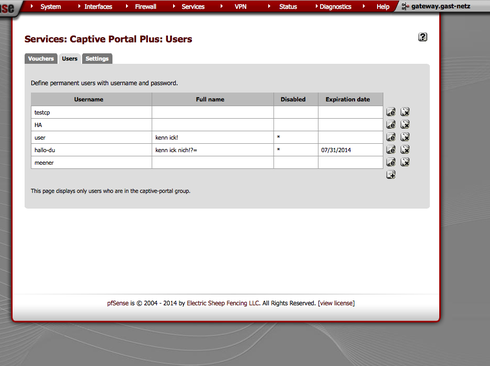Add a new captive portal user
Viewport: 490px width, 366px height.
tap(391, 174)
